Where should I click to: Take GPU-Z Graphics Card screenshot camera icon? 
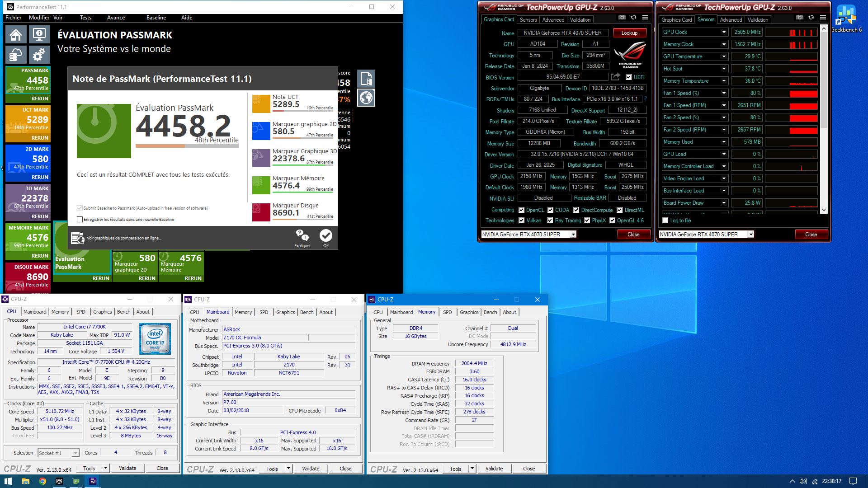[x=622, y=18]
